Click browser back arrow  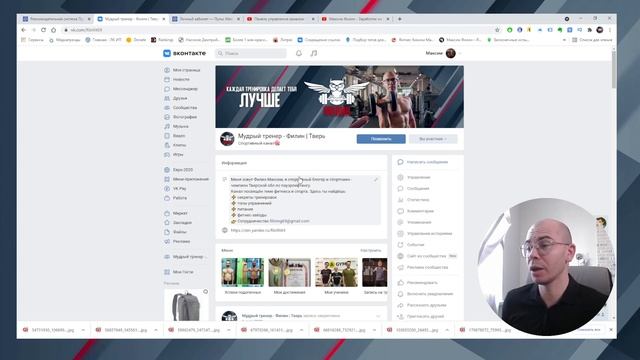23,30
